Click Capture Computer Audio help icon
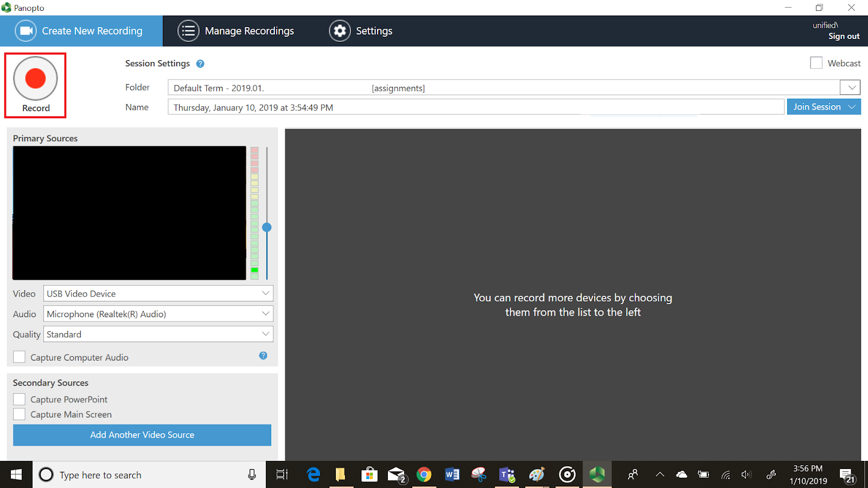 tap(263, 356)
